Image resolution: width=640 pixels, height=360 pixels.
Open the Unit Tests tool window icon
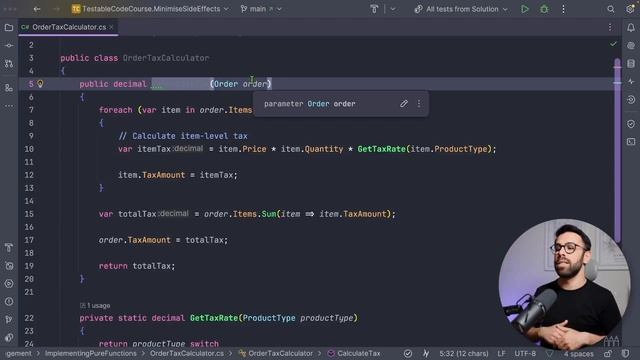(9, 337)
